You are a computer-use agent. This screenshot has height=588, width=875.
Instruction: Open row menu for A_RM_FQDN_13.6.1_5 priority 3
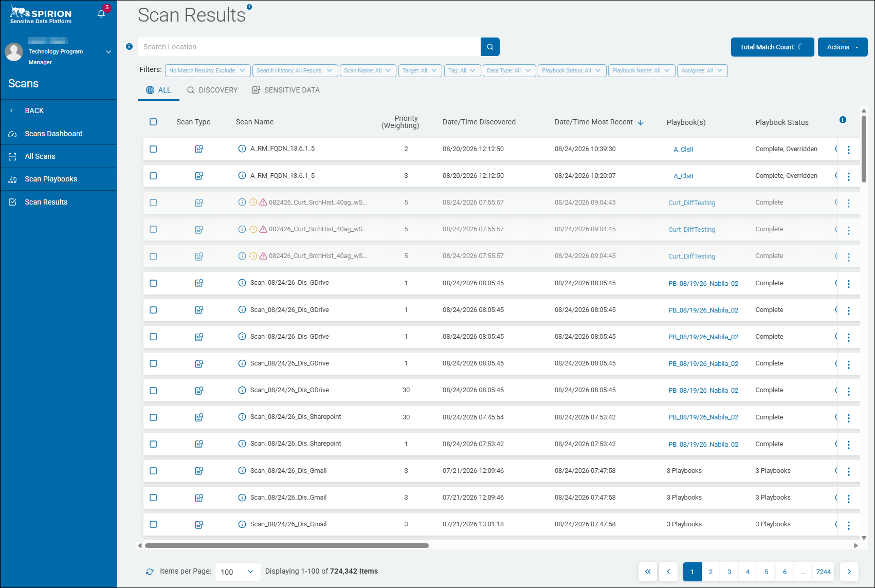click(848, 176)
